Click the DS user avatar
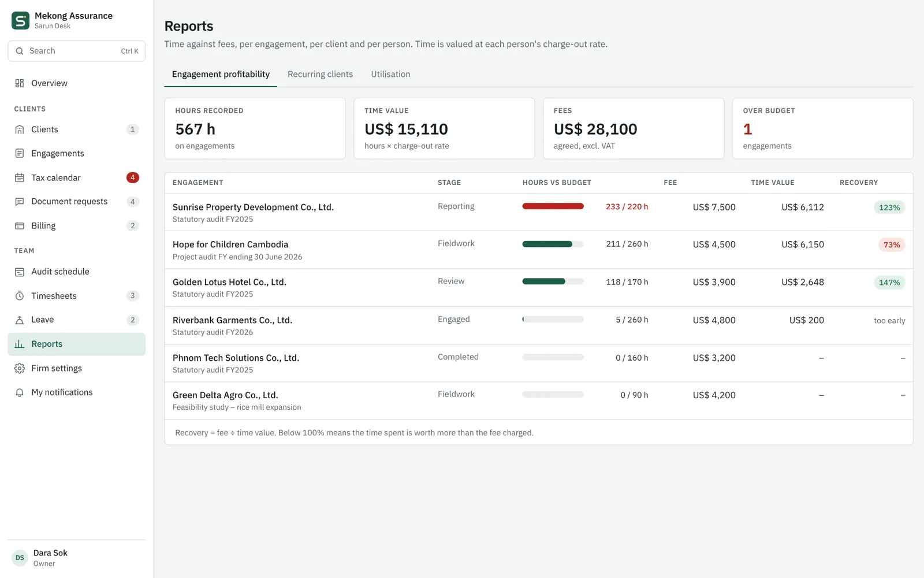The height and width of the screenshot is (578, 924). [x=20, y=558]
